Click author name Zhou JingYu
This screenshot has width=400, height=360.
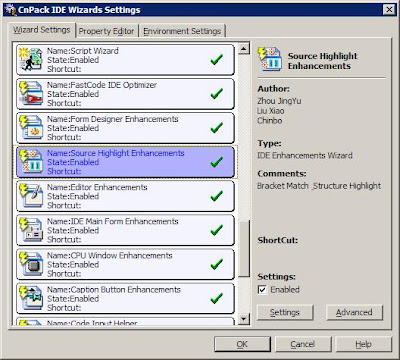coord(279,101)
